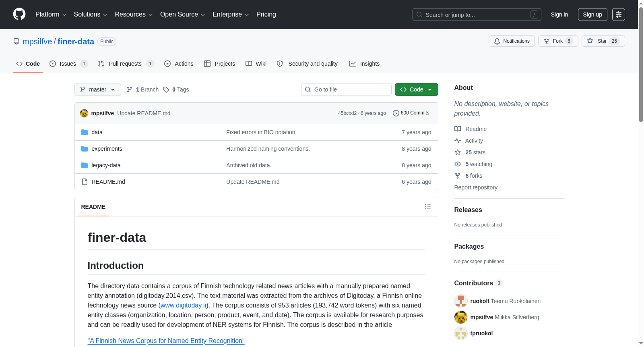
Task: Expand the master branch dropdown
Action: pyautogui.click(x=98, y=89)
